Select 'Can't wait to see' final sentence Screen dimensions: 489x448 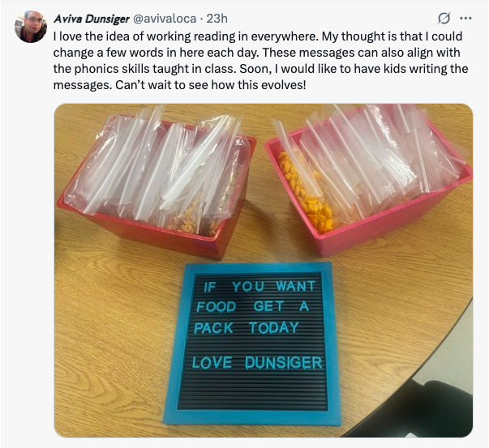coord(211,85)
